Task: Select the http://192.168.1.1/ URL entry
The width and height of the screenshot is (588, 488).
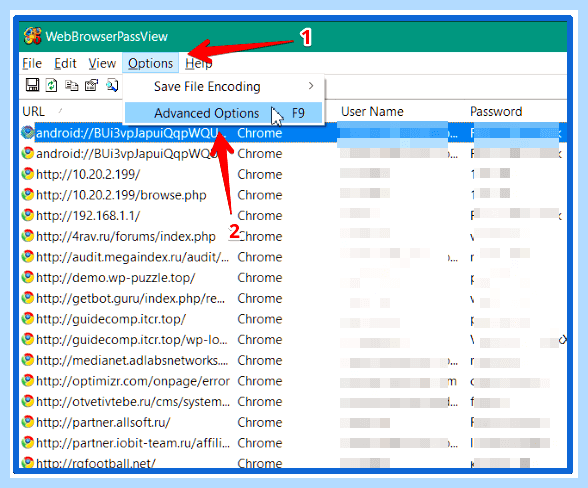Action: pos(88,215)
